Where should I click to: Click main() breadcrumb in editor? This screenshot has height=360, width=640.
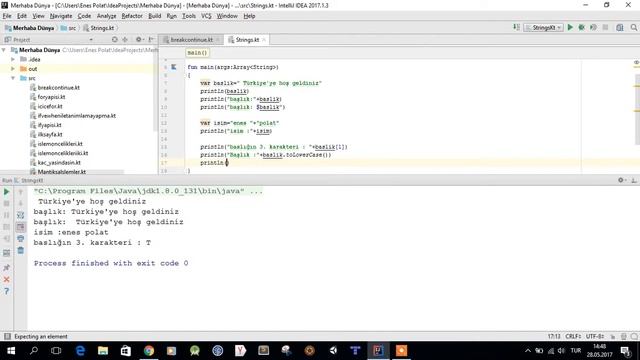click(x=198, y=53)
